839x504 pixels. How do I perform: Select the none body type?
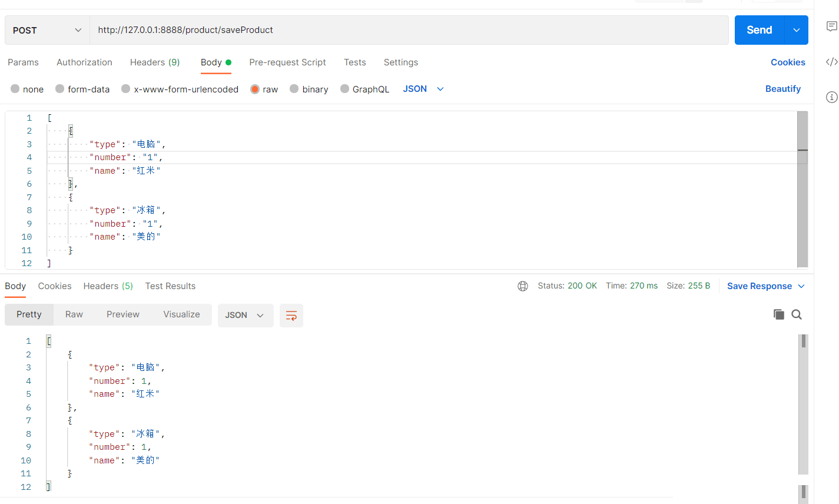point(27,89)
